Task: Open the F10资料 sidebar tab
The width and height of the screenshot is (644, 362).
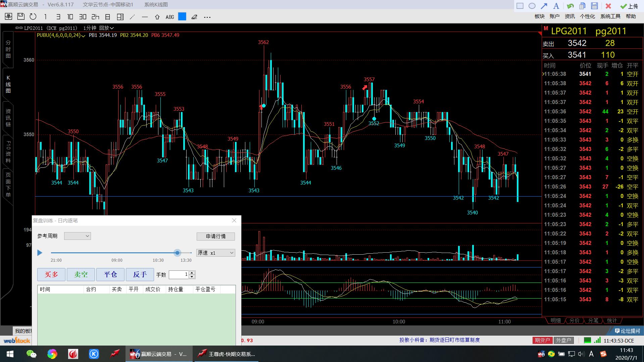Action: 8,152
